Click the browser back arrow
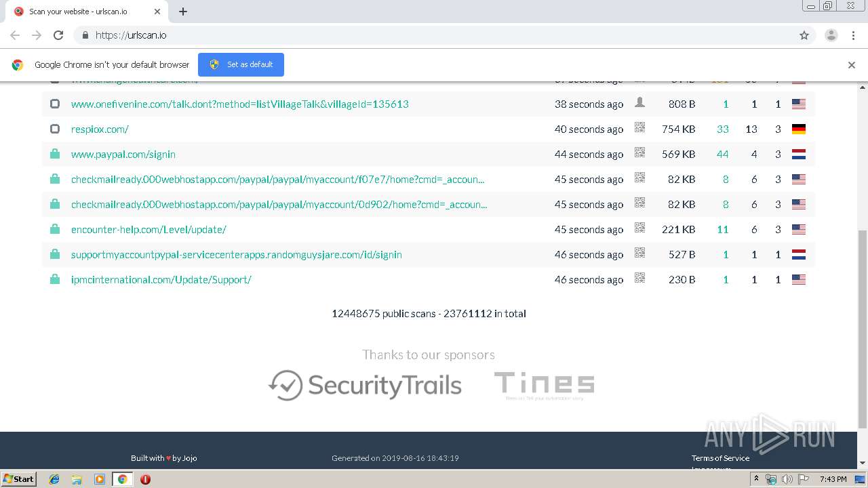The image size is (868, 488). click(15, 35)
